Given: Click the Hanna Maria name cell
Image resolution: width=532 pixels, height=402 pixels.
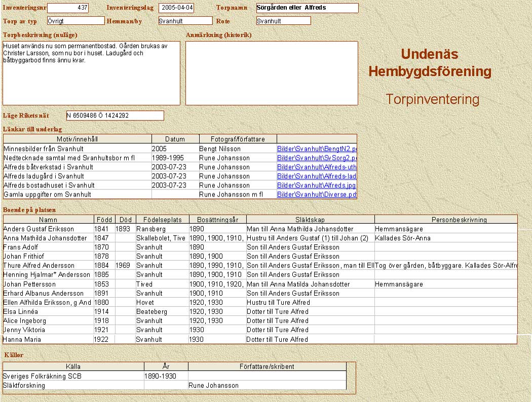Looking at the screenshot, I should (x=48, y=339).
